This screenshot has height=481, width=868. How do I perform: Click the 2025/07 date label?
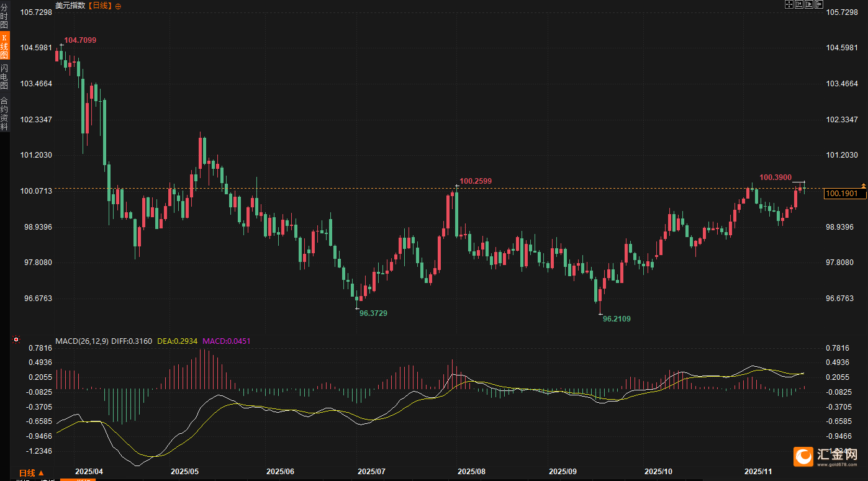[x=372, y=472]
